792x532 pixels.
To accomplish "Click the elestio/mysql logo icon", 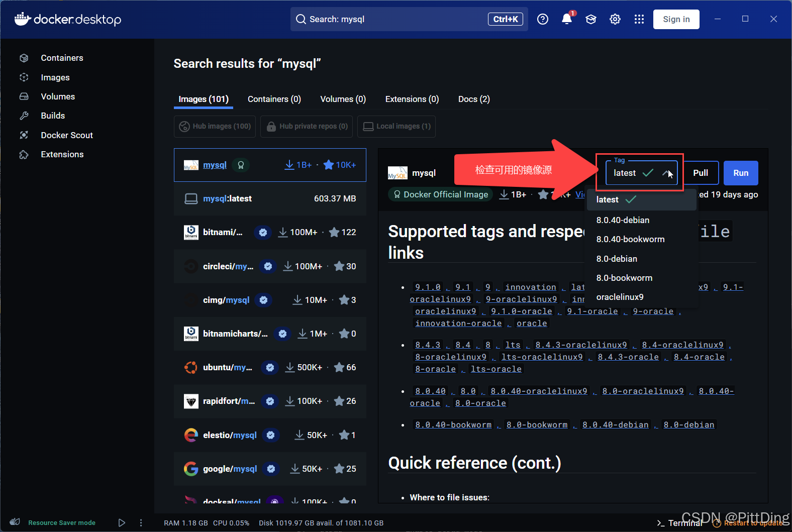I will [191, 435].
